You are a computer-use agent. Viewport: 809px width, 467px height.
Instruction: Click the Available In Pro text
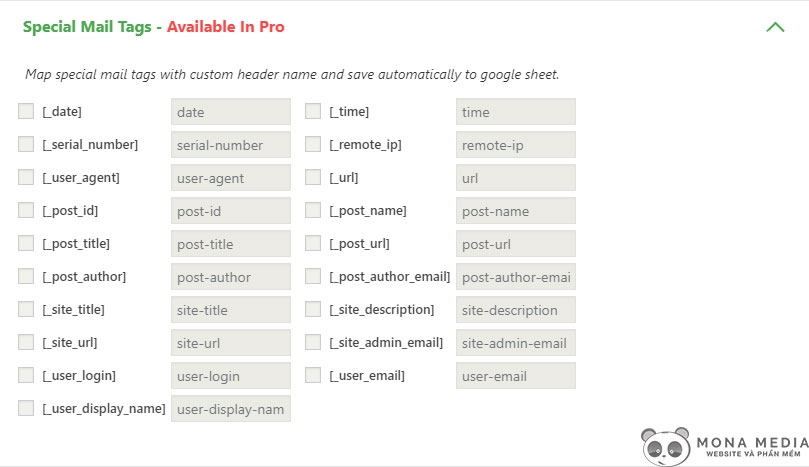225,27
